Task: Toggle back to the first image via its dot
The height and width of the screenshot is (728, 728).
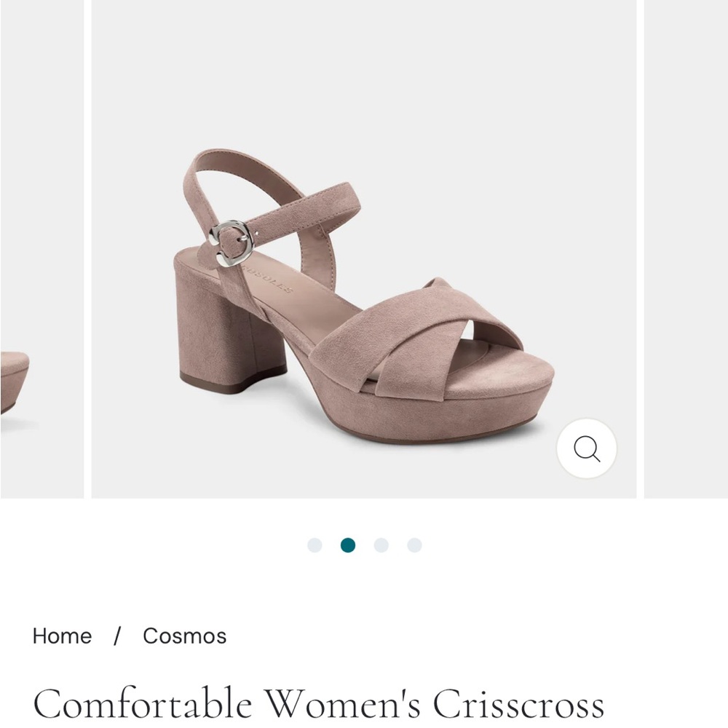Action: (x=315, y=543)
